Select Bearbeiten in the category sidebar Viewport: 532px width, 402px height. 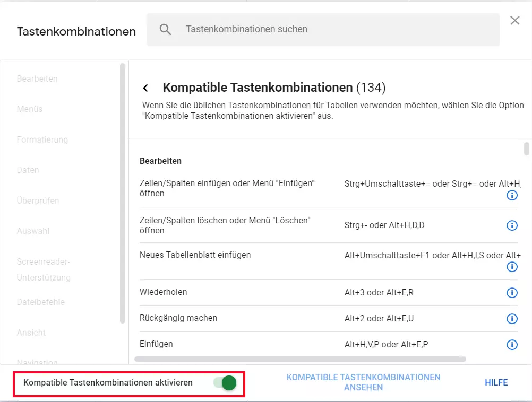click(37, 79)
